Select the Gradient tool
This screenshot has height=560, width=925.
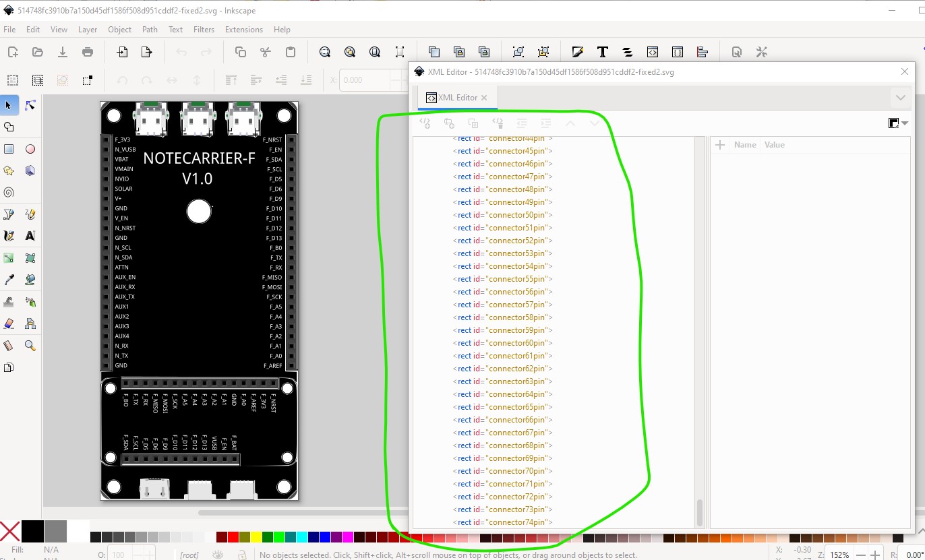tap(9, 258)
